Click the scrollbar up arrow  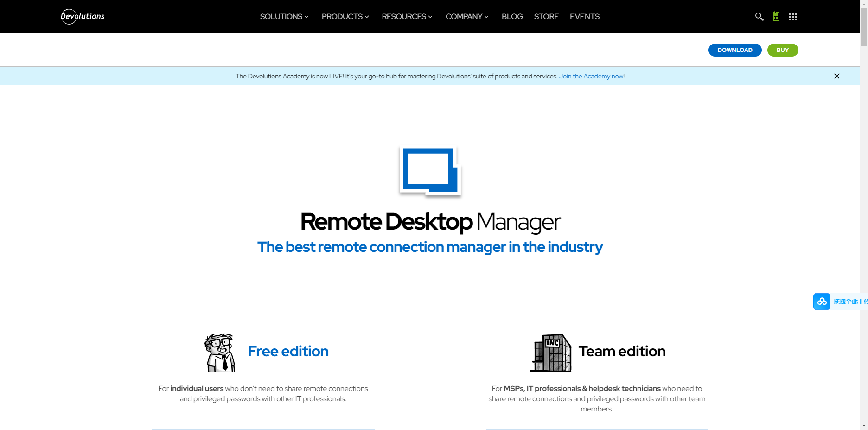[864, 3]
